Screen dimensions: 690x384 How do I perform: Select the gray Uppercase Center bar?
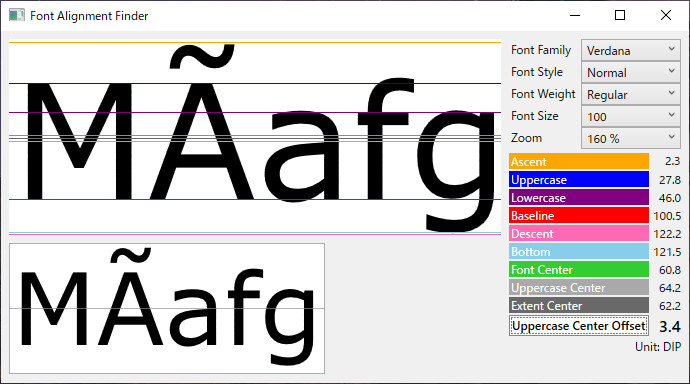[x=579, y=288]
